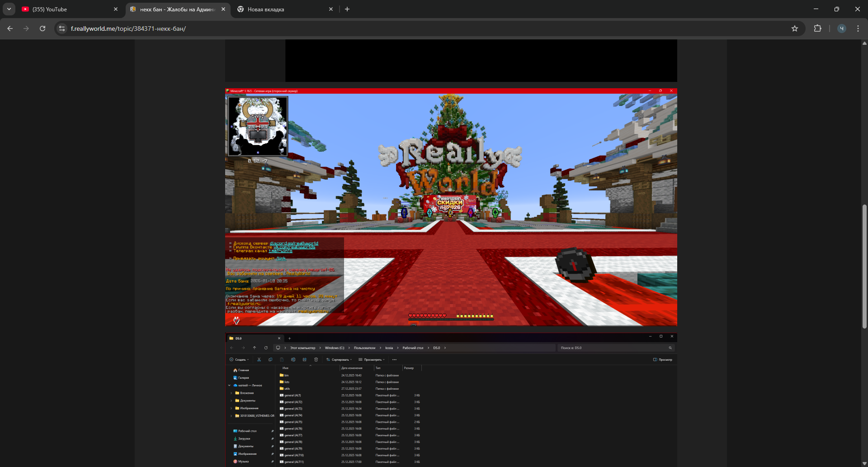The image size is (868, 467).
Task: Open the Minecraft ReallyWorld screenshot image
Action: click(x=451, y=207)
